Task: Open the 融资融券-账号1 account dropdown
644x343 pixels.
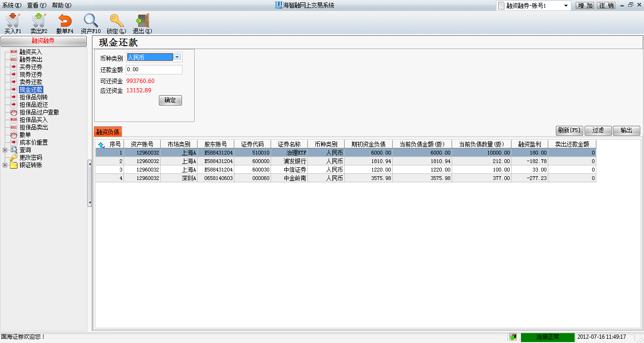Action: point(566,6)
